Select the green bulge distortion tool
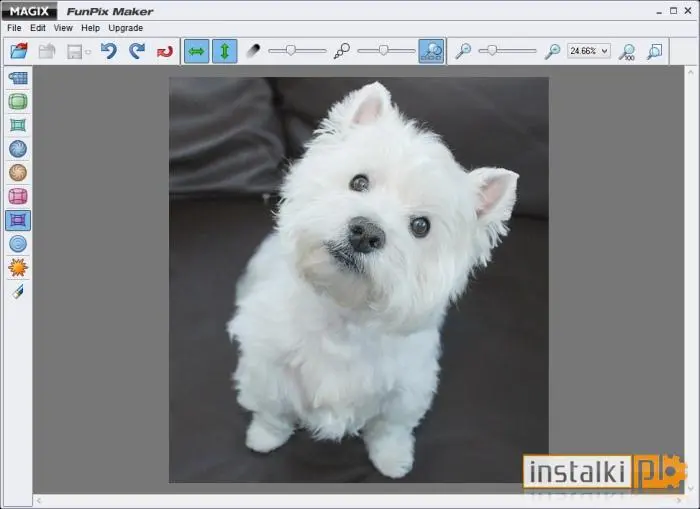 (18, 101)
